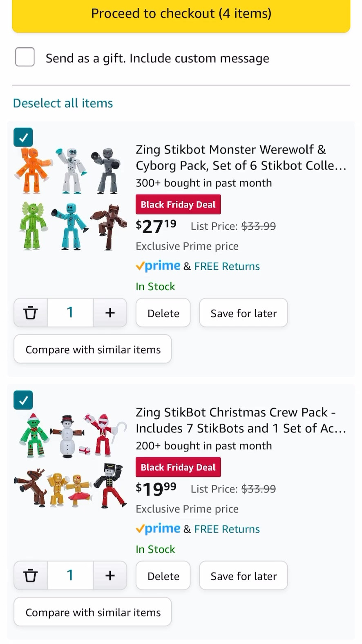Click the trash icon for the Christmas Crew pack

(30, 575)
